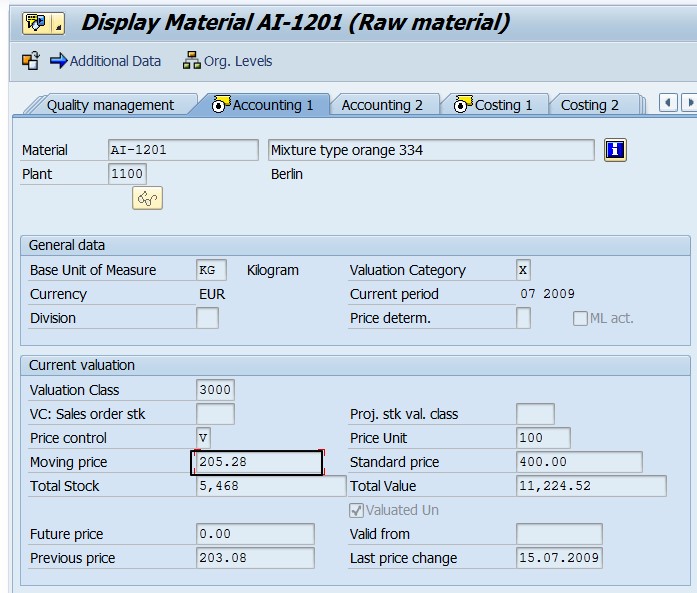Click the material description field
This screenshot has width=697, height=593.
[x=431, y=150]
